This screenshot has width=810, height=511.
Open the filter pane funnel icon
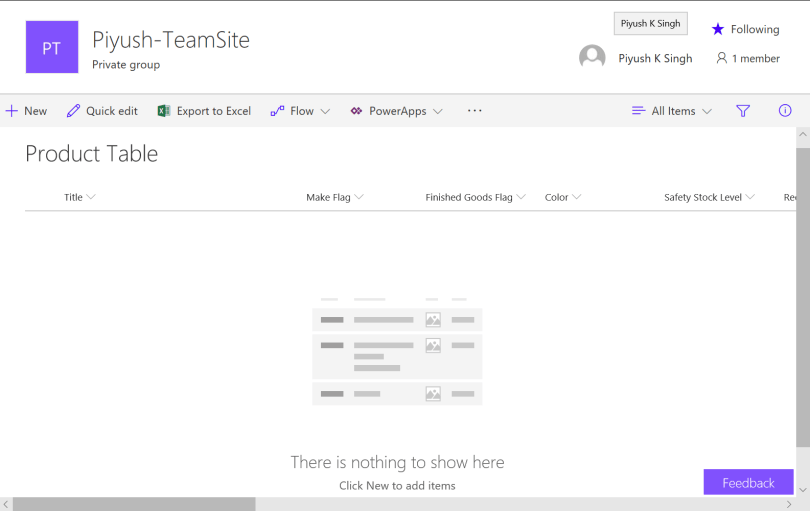pyautogui.click(x=743, y=111)
